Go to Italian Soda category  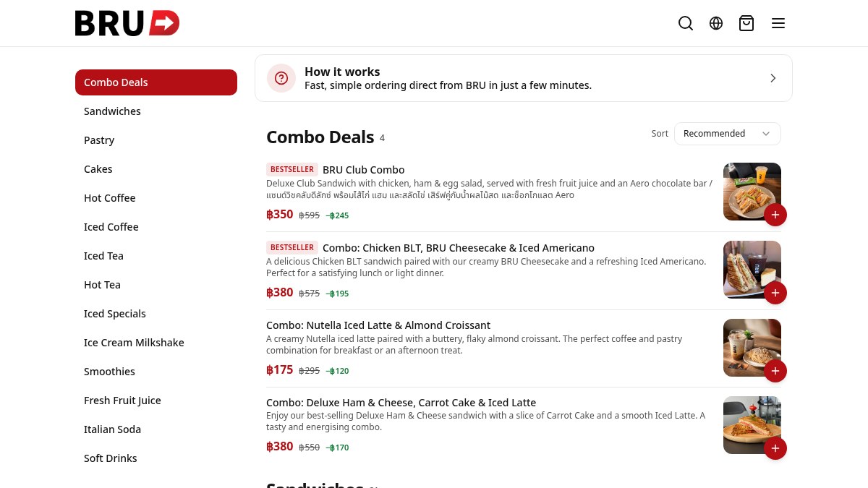156,429
